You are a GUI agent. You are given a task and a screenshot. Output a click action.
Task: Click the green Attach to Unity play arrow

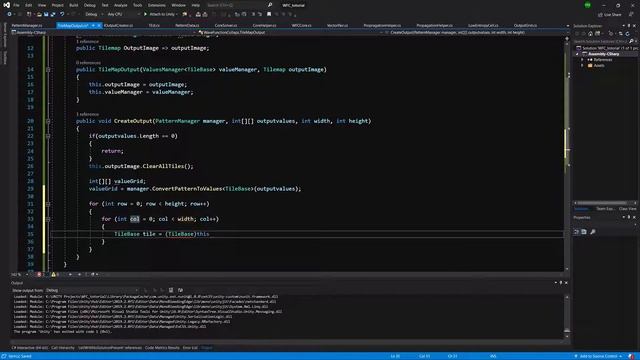click(145, 14)
